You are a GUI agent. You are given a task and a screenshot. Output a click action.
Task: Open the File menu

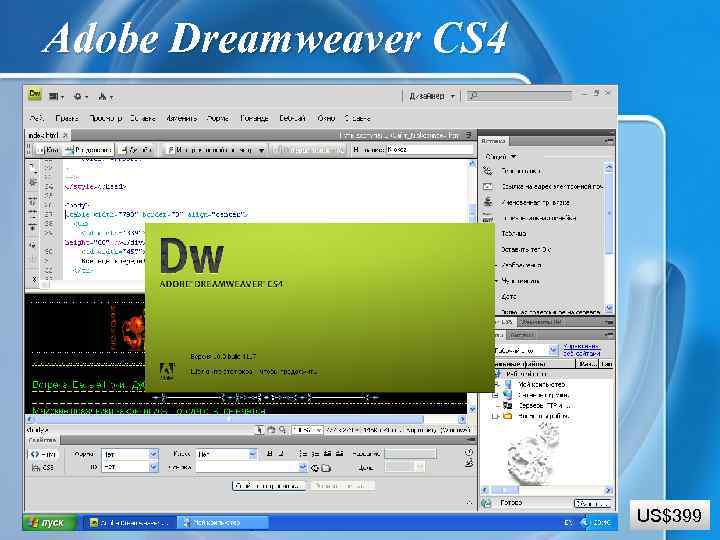pyautogui.click(x=36, y=118)
